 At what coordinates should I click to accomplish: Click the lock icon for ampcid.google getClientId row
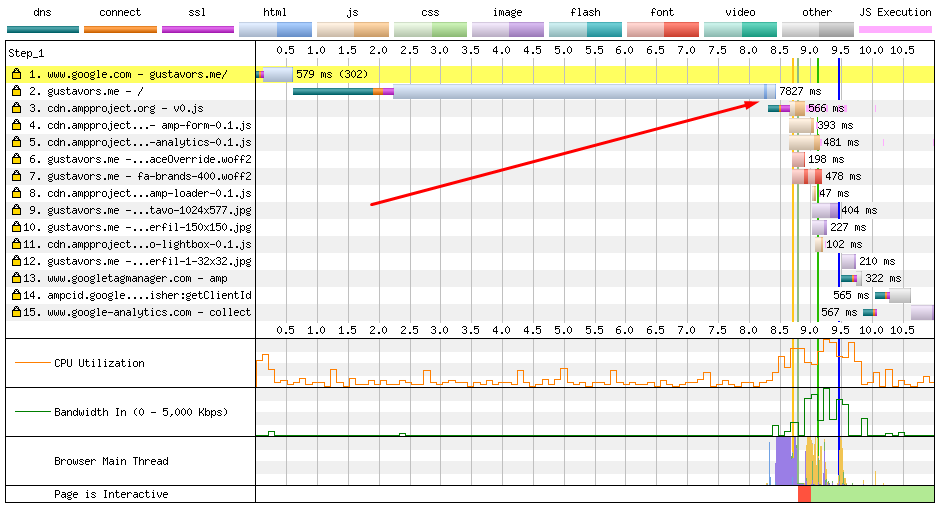[17, 295]
